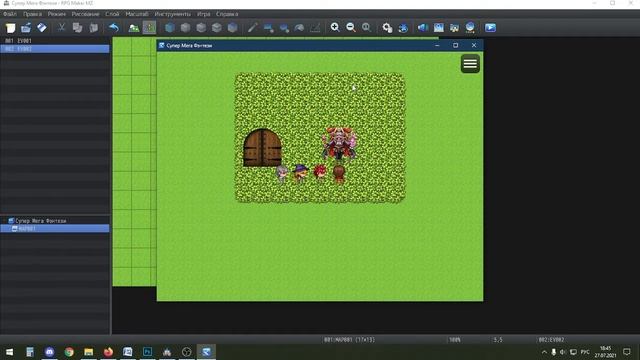The image size is (640, 360).
Task: Zoom out with the magnifier minus
Action: click(351, 27)
